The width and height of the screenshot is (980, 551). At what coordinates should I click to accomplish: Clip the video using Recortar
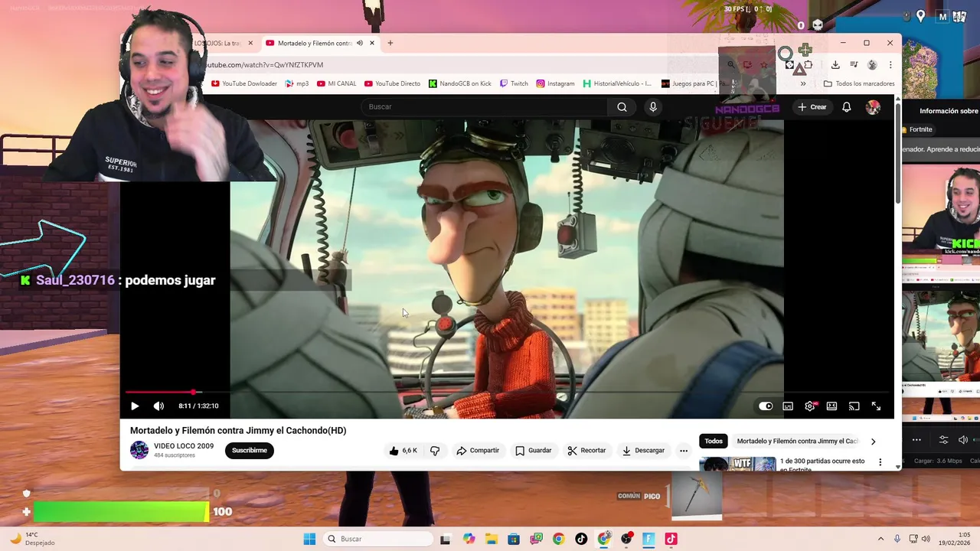pos(586,451)
